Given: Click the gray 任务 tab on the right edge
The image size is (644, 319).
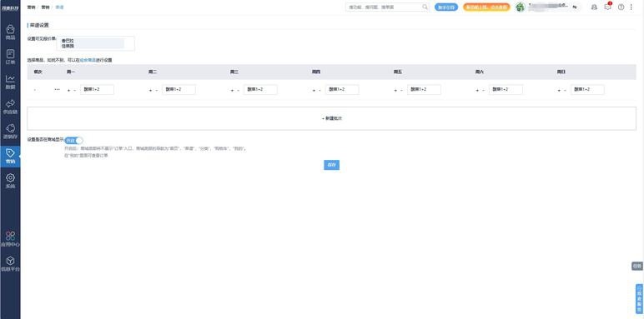Looking at the screenshot, I should 637,266.
